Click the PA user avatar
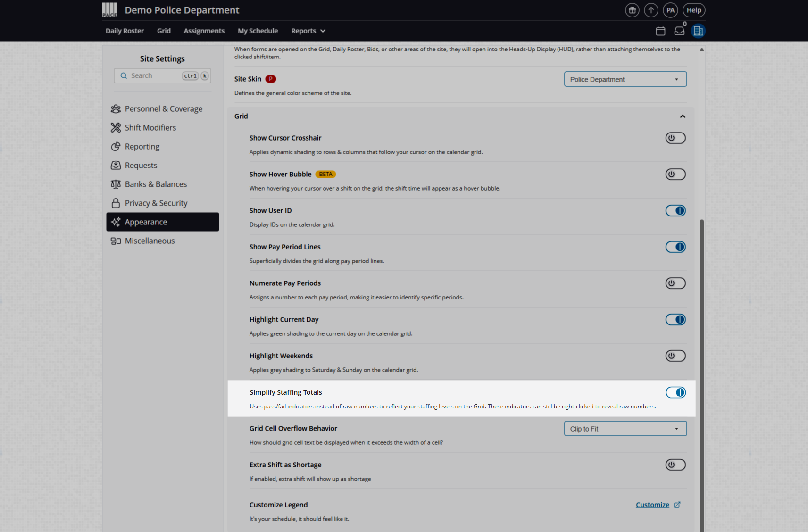Screen dimensions: 808x532 coord(670,10)
